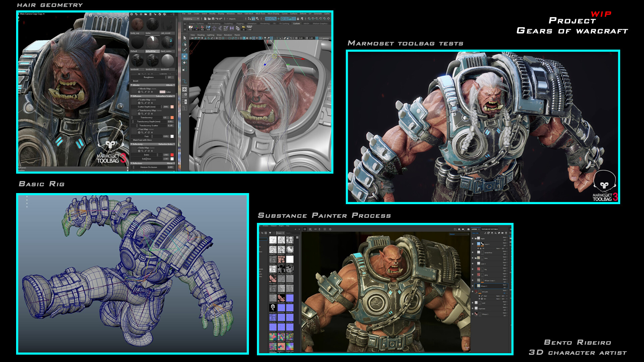Click the Horde symbol texture thumbnail
The width and height of the screenshot is (644, 362).
tap(273, 308)
